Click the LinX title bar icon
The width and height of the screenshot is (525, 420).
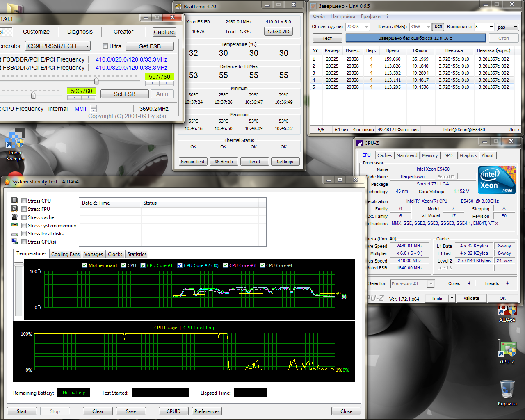tap(313, 6)
